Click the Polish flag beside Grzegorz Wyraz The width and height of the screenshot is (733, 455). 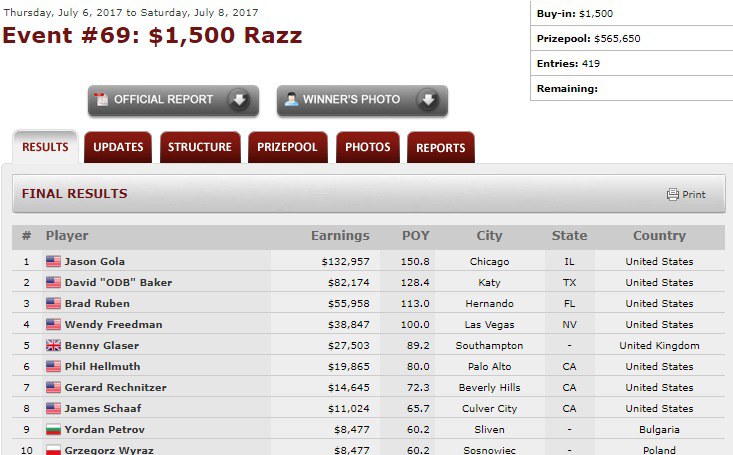[x=53, y=450]
